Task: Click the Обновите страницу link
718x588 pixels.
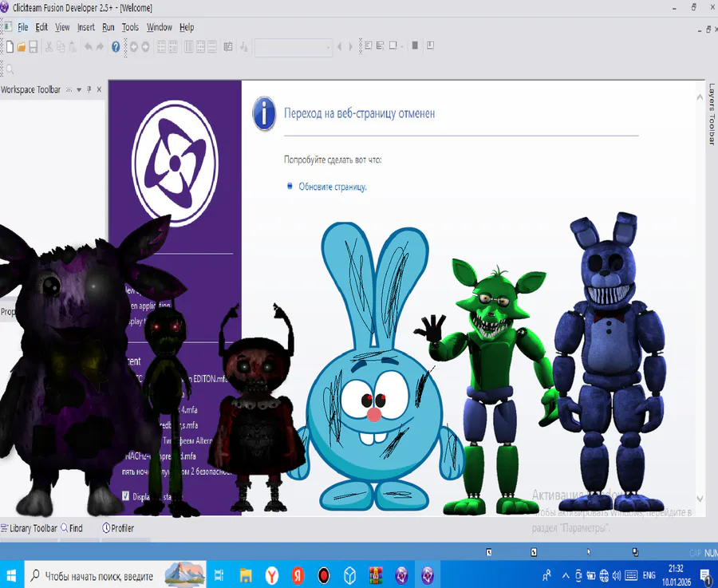Action: 333,187
